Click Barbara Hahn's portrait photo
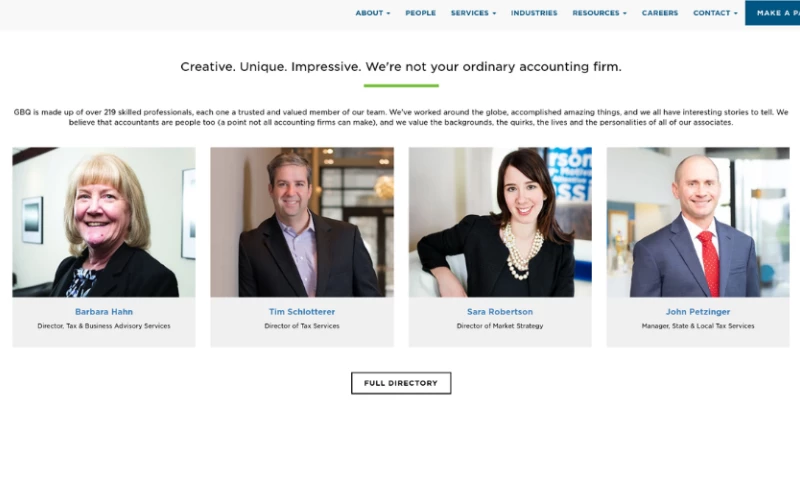Image resolution: width=800 pixels, height=480 pixels. click(x=104, y=222)
